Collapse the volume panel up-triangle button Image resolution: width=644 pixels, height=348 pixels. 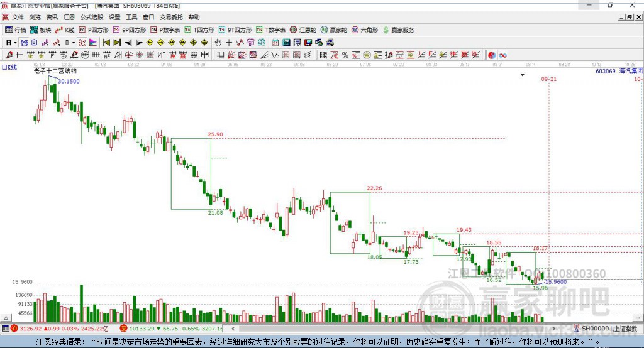(6, 318)
